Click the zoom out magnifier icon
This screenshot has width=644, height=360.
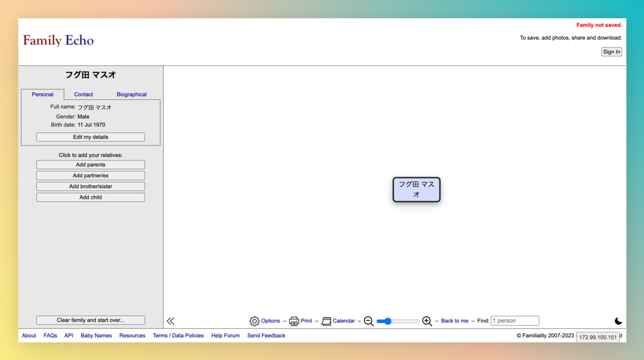point(368,321)
